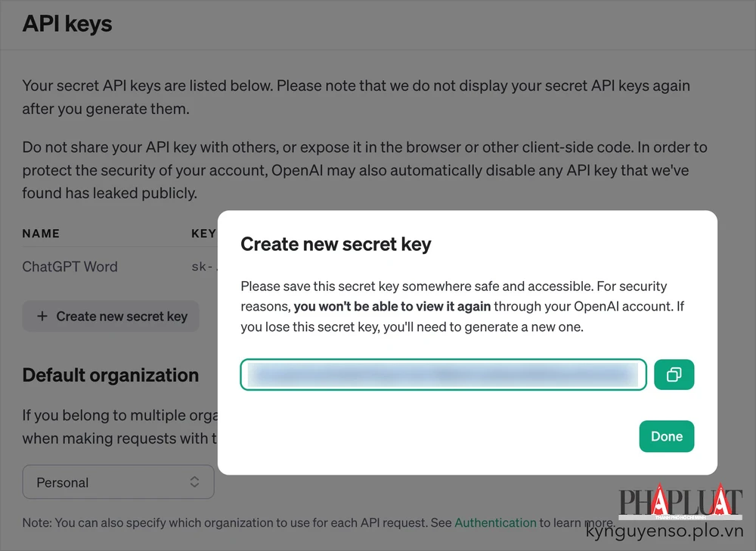Viewport: 756px width, 551px height.
Task: Click the KEY column header
Action: pos(203,234)
